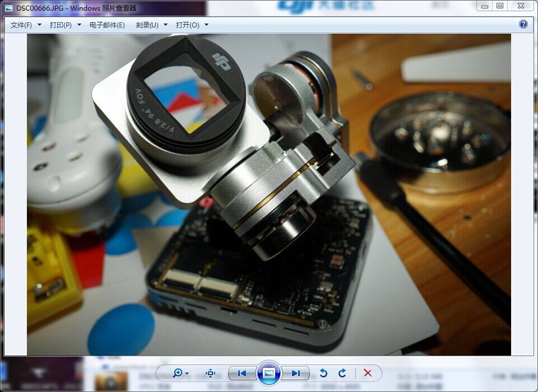Expand the arrow next to 刻录(U)
Screen dimensions: 538x392
[166, 25]
